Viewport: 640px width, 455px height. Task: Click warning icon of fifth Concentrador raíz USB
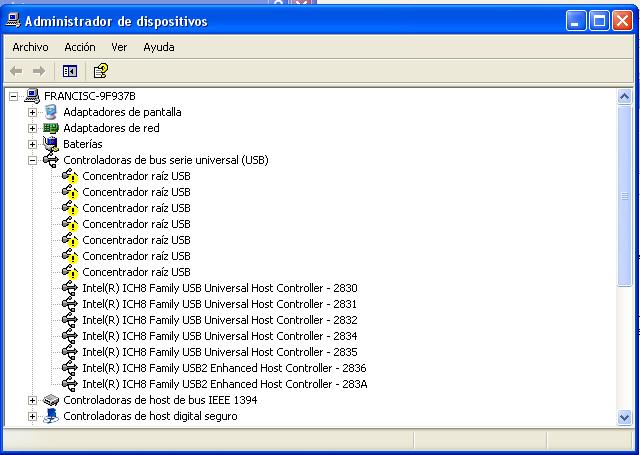click(70, 240)
